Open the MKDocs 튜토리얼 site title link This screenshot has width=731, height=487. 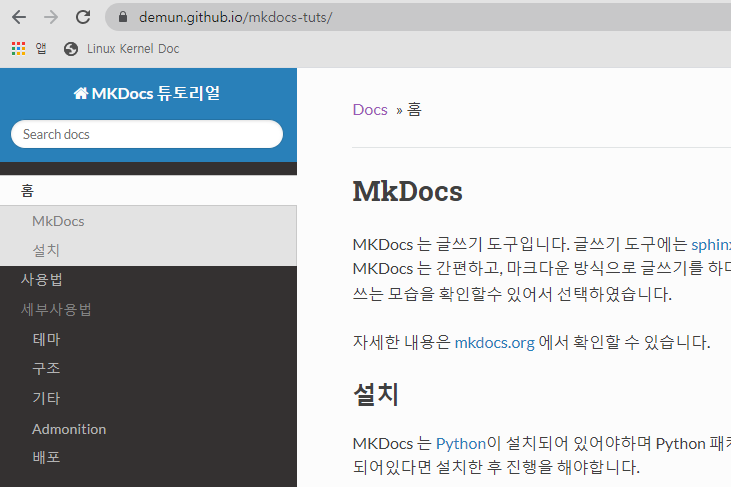pyautogui.click(x=147, y=93)
